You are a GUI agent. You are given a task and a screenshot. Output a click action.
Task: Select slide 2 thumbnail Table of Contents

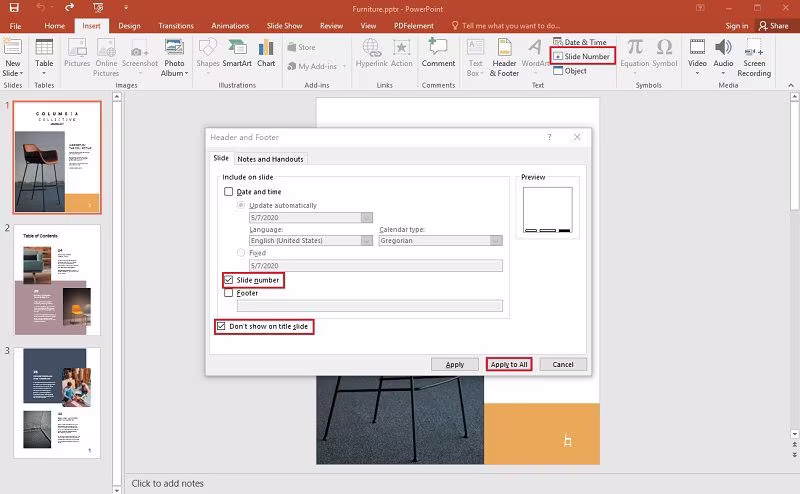57,280
